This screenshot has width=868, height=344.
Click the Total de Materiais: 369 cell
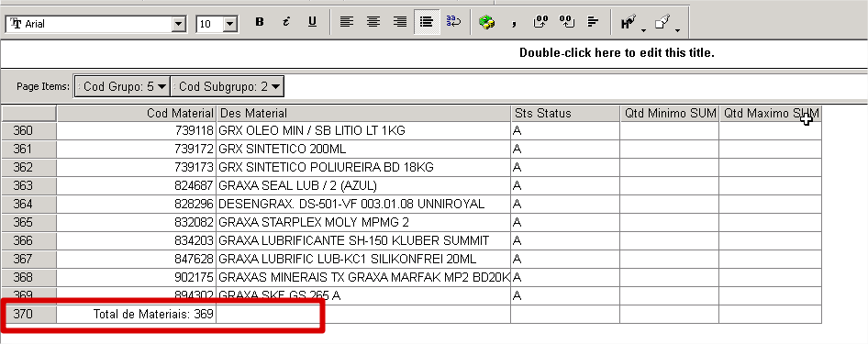(136, 314)
